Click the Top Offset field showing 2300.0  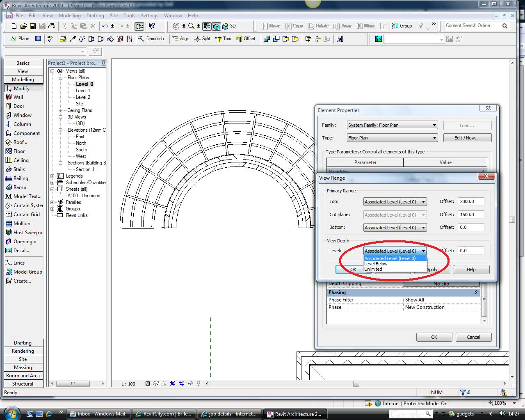471,201
